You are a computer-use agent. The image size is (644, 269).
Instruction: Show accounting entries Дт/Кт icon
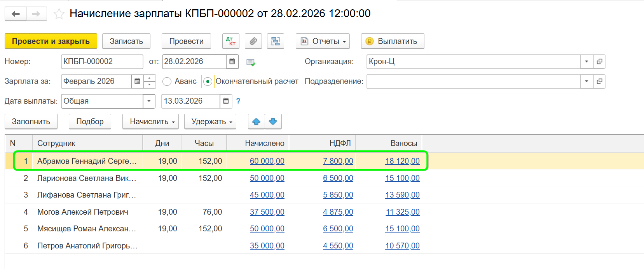click(230, 41)
